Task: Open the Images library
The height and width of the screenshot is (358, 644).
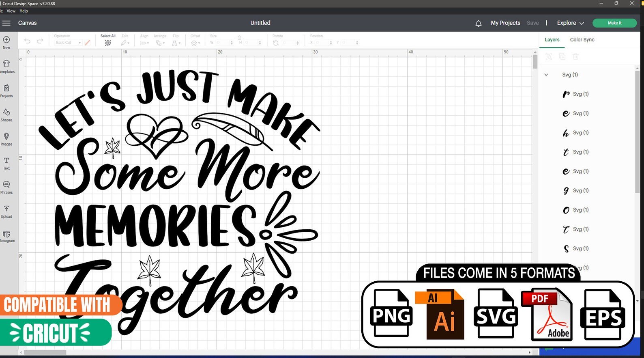Action: click(6, 139)
